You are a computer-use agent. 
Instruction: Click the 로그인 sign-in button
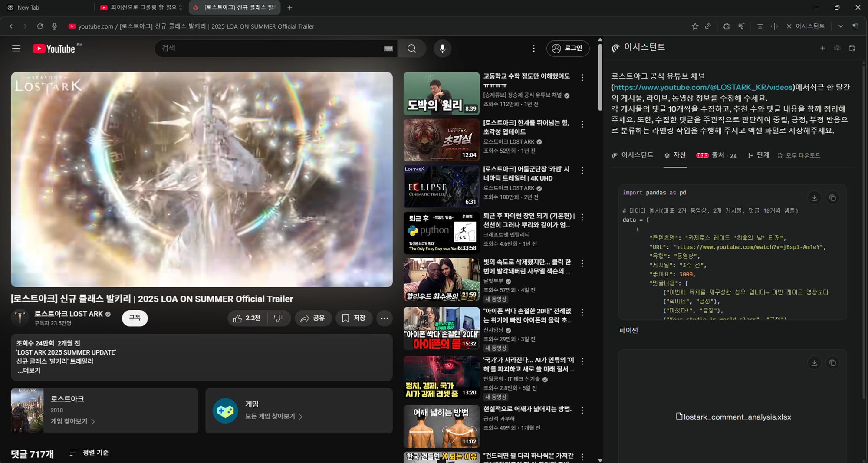point(568,48)
